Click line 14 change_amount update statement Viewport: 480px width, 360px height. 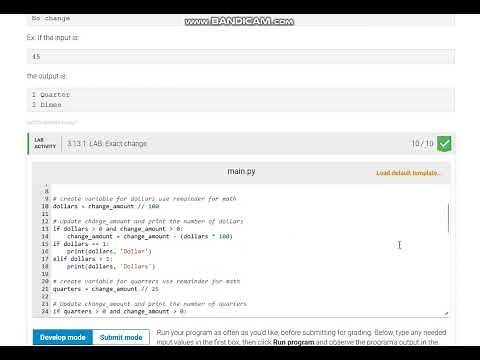(150, 236)
